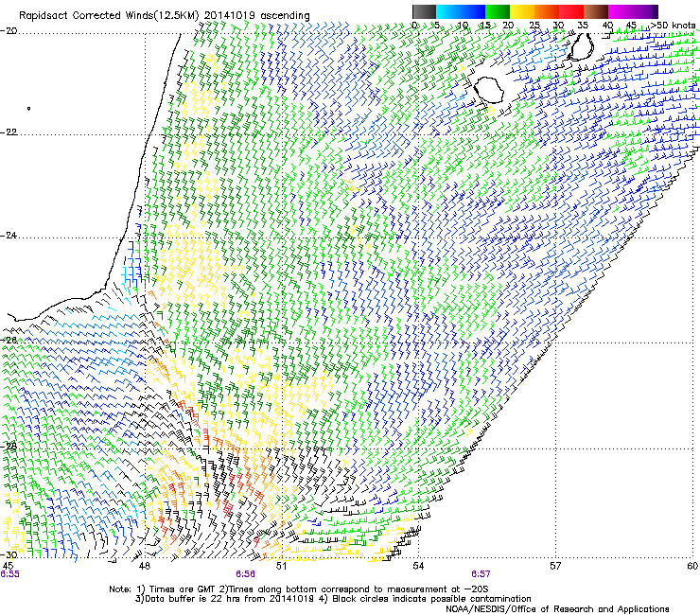700x615 pixels.
Task: Click the Mauritius island outline near top right
Action: coord(582,45)
